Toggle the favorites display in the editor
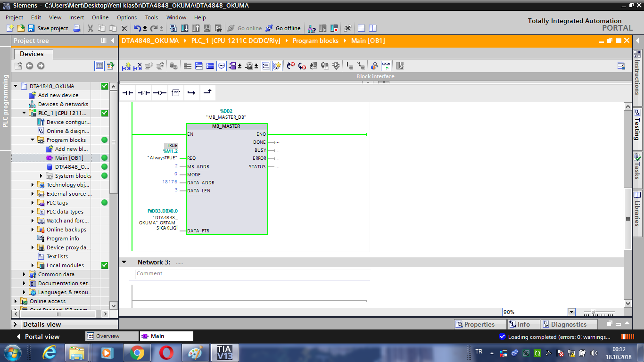The height and width of the screenshot is (362, 644). coord(277,66)
